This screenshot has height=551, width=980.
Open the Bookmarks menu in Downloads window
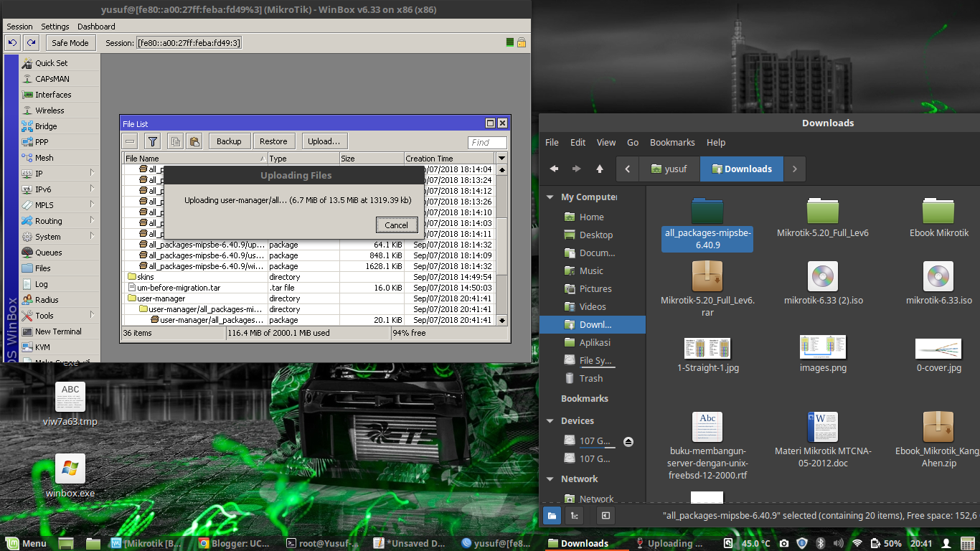pyautogui.click(x=672, y=142)
